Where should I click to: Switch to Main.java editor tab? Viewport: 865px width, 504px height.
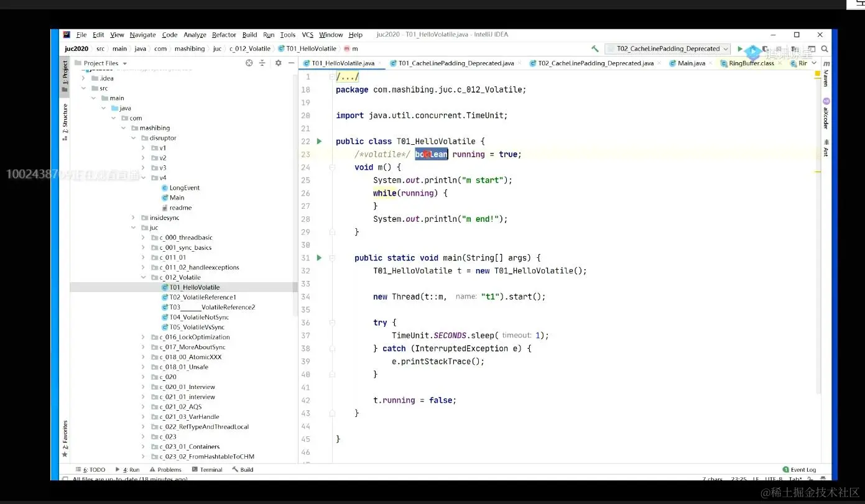691,63
